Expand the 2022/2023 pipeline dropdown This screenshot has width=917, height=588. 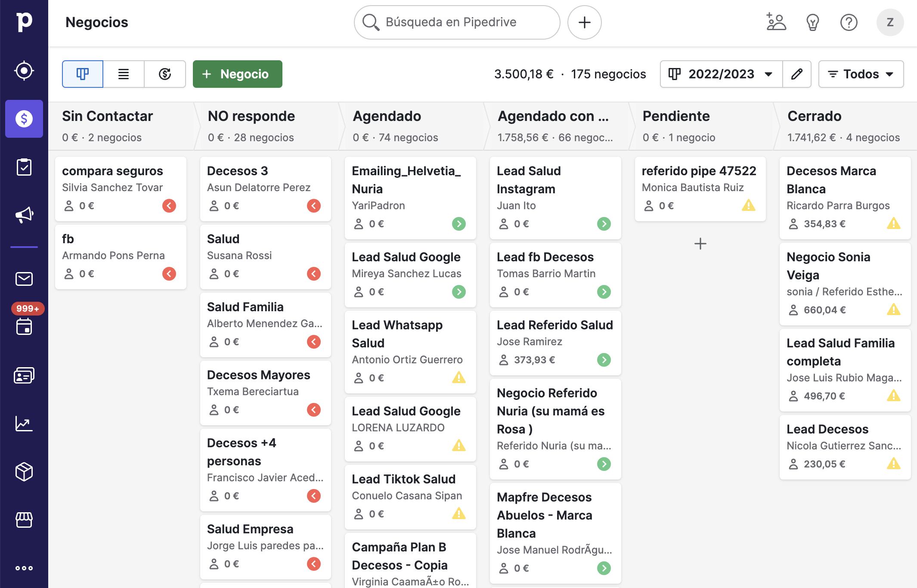[x=721, y=74]
